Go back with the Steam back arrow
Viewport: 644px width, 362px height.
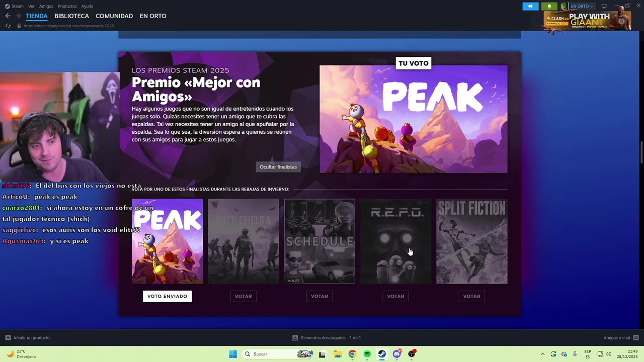click(8, 16)
